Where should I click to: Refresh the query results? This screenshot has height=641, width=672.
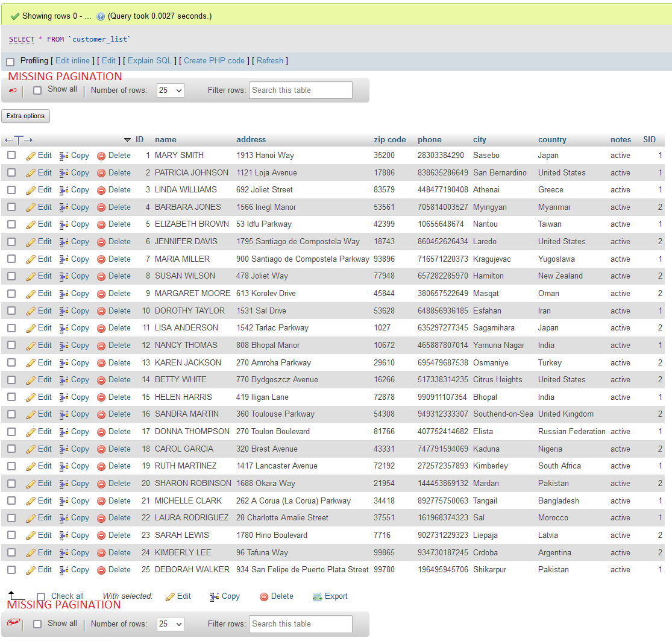[x=269, y=61]
